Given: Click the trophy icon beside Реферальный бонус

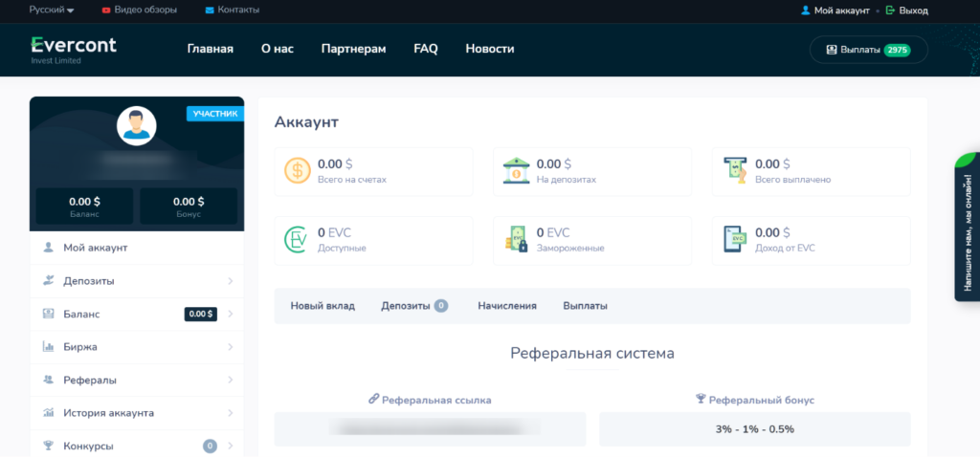Looking at the screenshot, I should click(x=701, y=399).
